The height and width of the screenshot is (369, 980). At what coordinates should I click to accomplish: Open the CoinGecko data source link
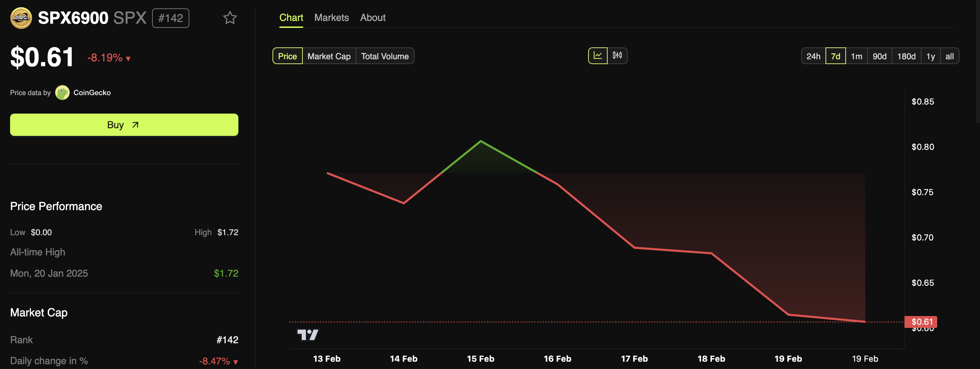coord(92,93)
